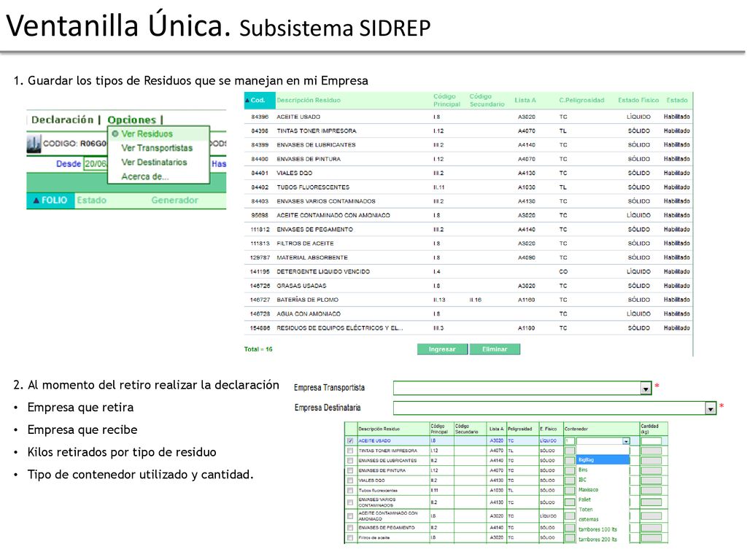Tick the TINTAS TONER IMPRESORA checkbox
747x560 pixels.
350,451
